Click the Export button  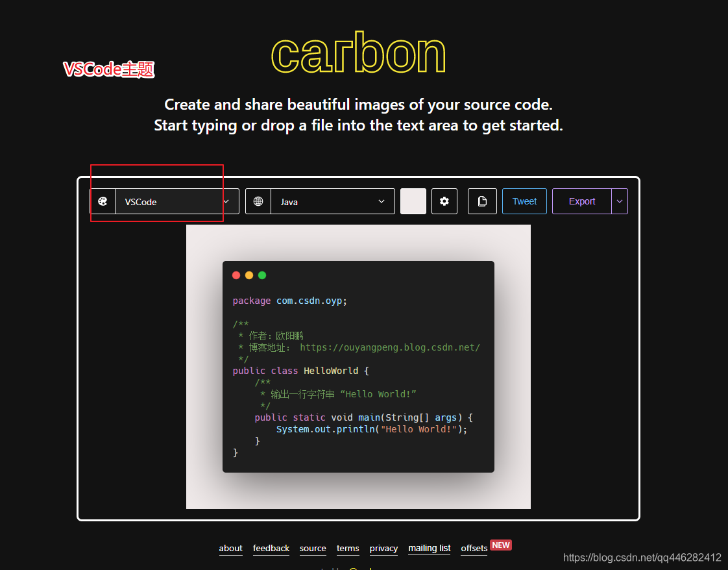[582, 201]
